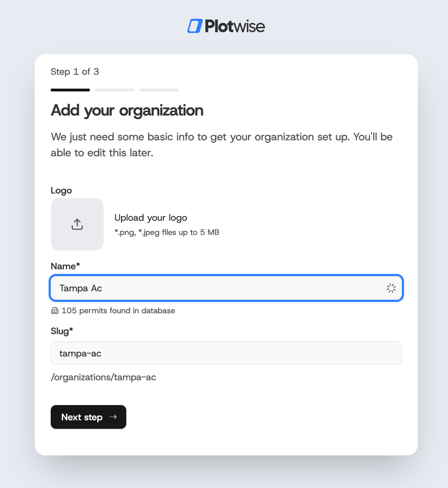Click the 105 permits found message
448x488 pixels.
point(118,310)
